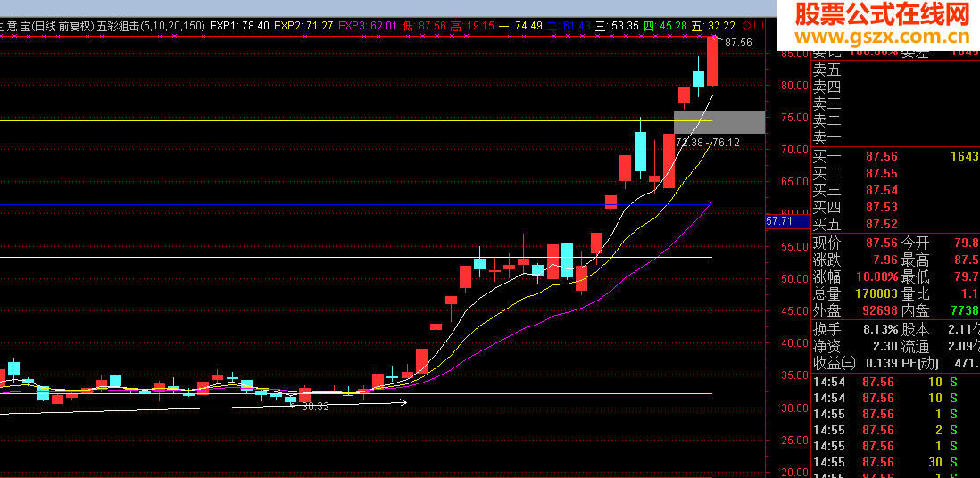980x478 pixels.
Task: Select the 五彩狙击(5,10,20,150) indicator name
Action: 151,26
